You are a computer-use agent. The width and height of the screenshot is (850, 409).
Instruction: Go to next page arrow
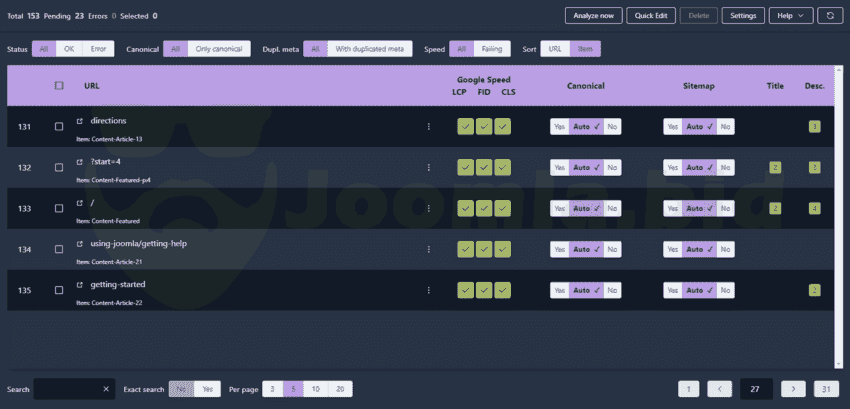click(x=792, y=389)
